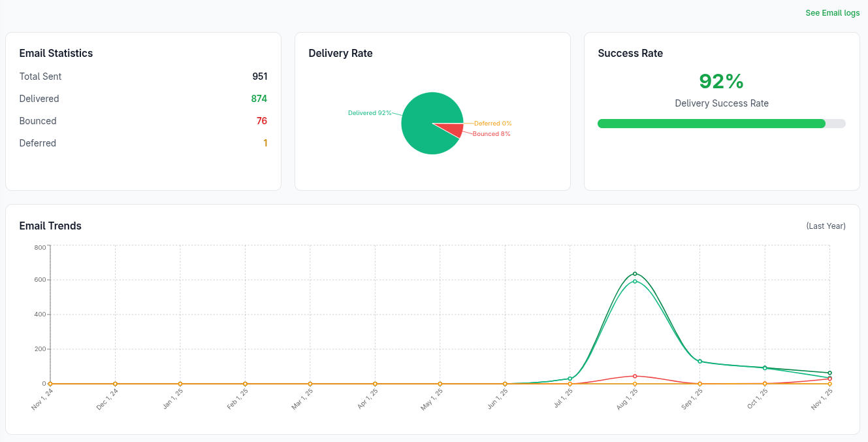Click the red bounce data point near Aug 1, 25
Screen dimensions: 868x442
click(x=634, y=375)
